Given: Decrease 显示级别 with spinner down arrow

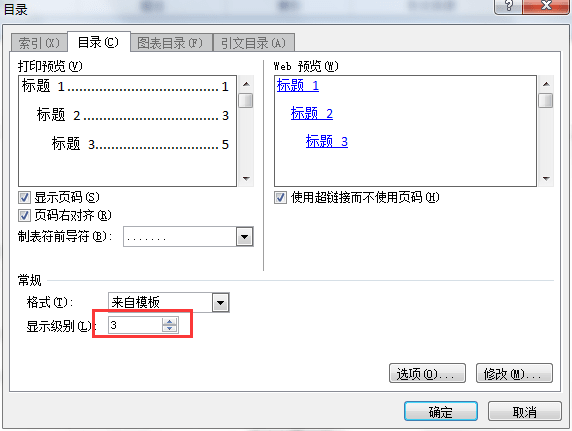Looking at the screenshot, I should point(169,328).
